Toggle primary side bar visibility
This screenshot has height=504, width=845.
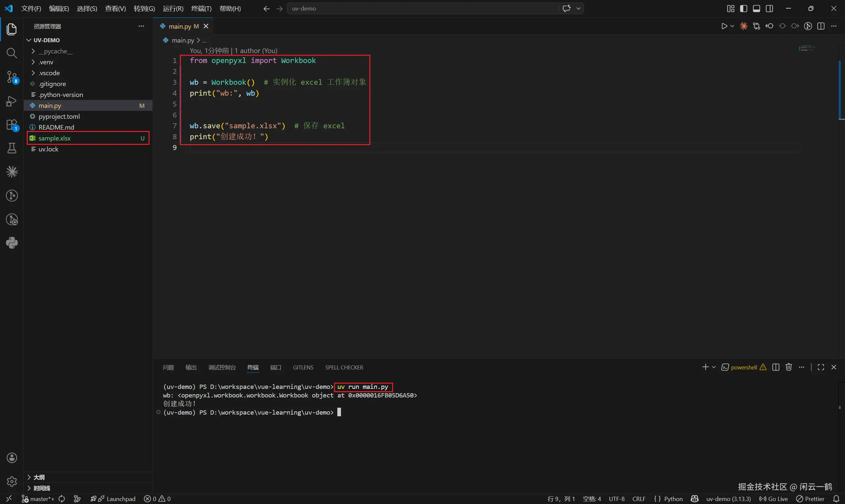click(x=743, y=9)
